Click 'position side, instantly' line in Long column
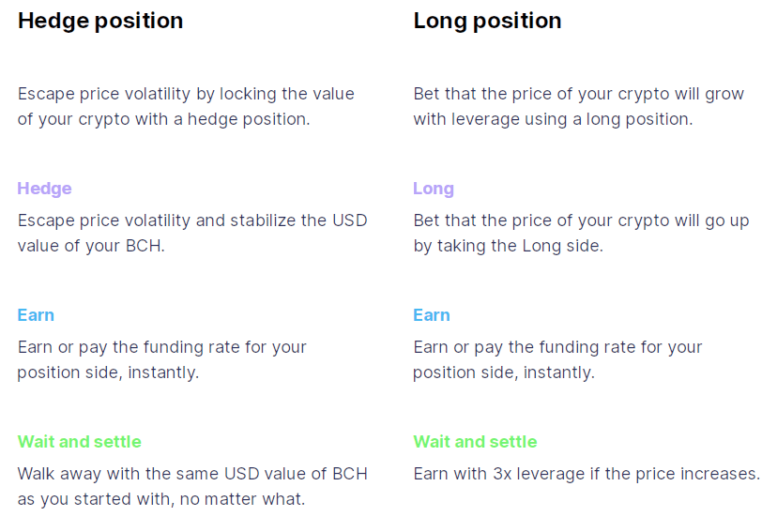Screen dimensions: 762x532 (504, 373)
